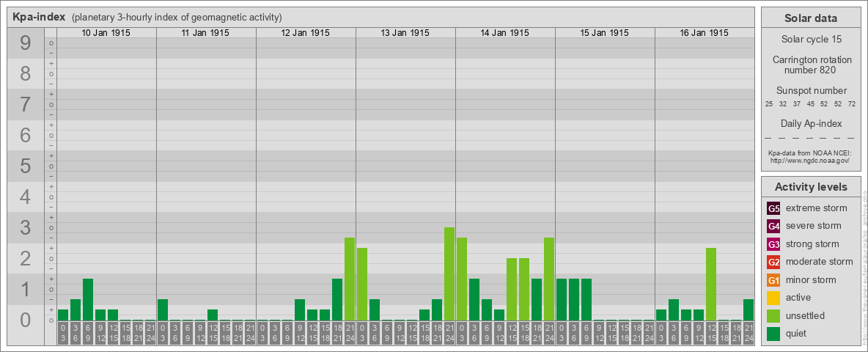Click the 'Sunspot number' label

pos(811,90)
